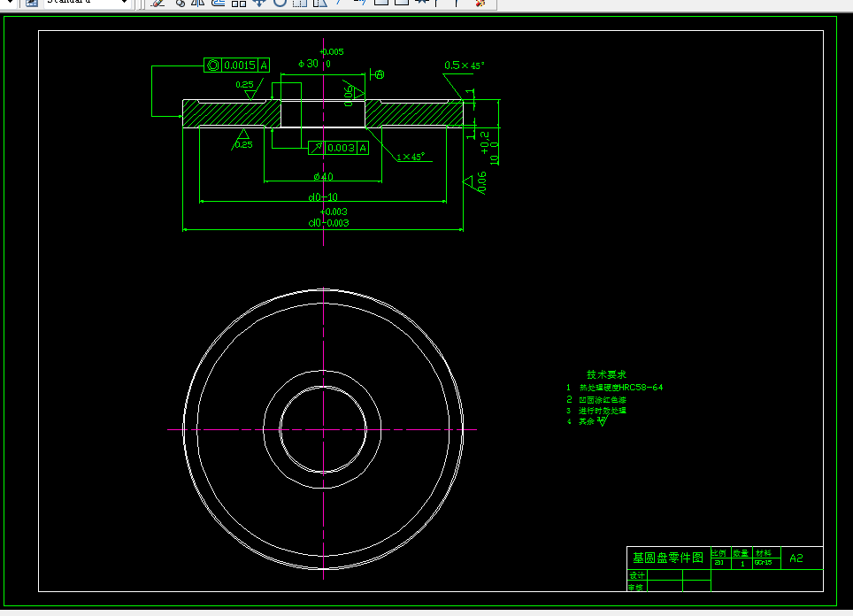This screenshot has height=616, width=853.
Task: Select the d0-10 dimension text
Action: (x=323, y=197)
